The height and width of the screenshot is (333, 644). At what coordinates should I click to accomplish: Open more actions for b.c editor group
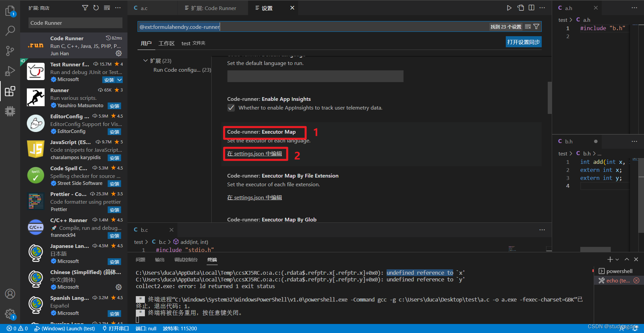point(542,230)
